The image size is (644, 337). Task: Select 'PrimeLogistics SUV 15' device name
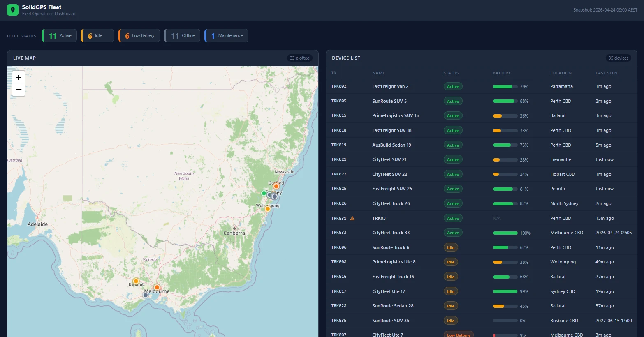click(395, 115)
